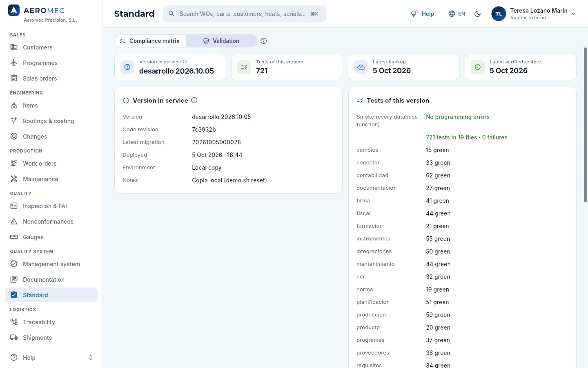Click the TL user avatar
Image resolution: width=588 pixels, height=368 pixels.
(x=499, y=14)
